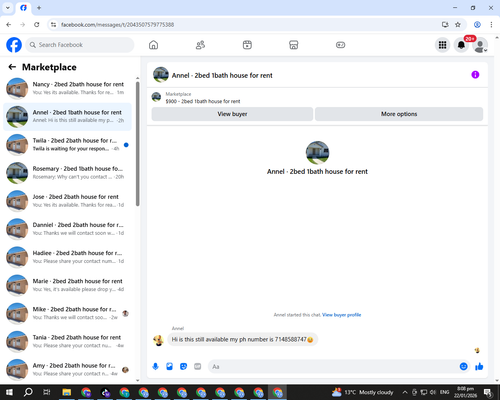Open Tania 2bed 2bath conversation
The width and height of the screenshot is (500, 400).
pos(67,342)
